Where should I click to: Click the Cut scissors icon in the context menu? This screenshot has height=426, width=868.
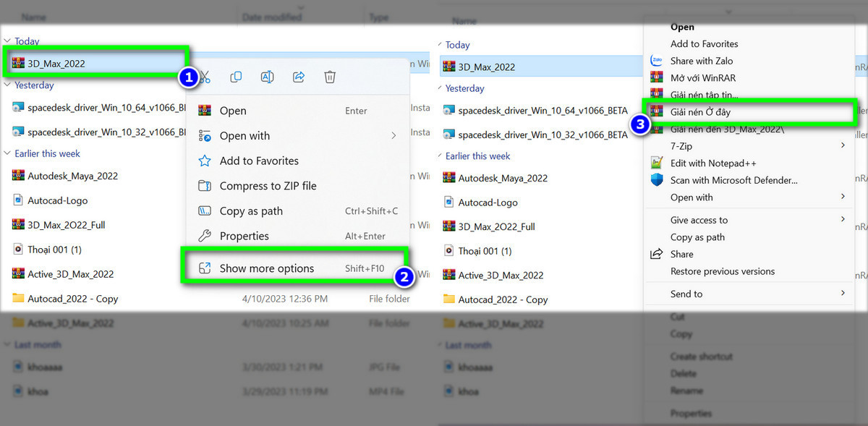205,77
